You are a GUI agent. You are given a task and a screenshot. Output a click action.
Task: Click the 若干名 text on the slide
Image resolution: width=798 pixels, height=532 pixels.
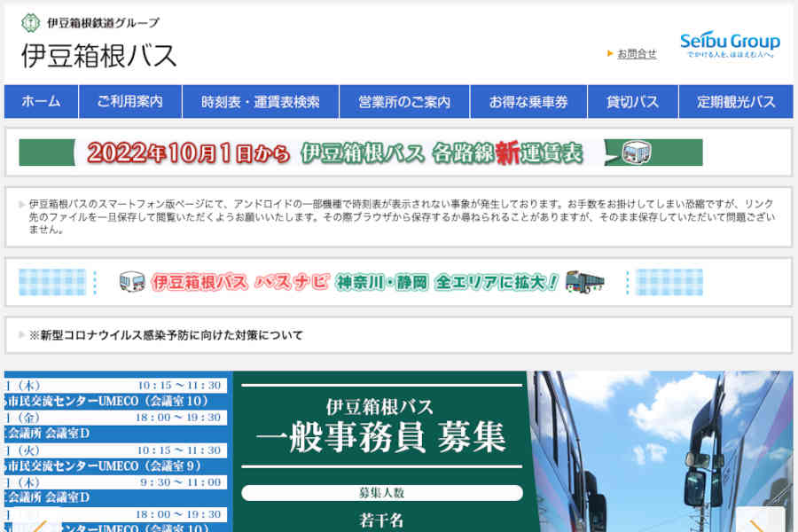[x=381, y=520]
